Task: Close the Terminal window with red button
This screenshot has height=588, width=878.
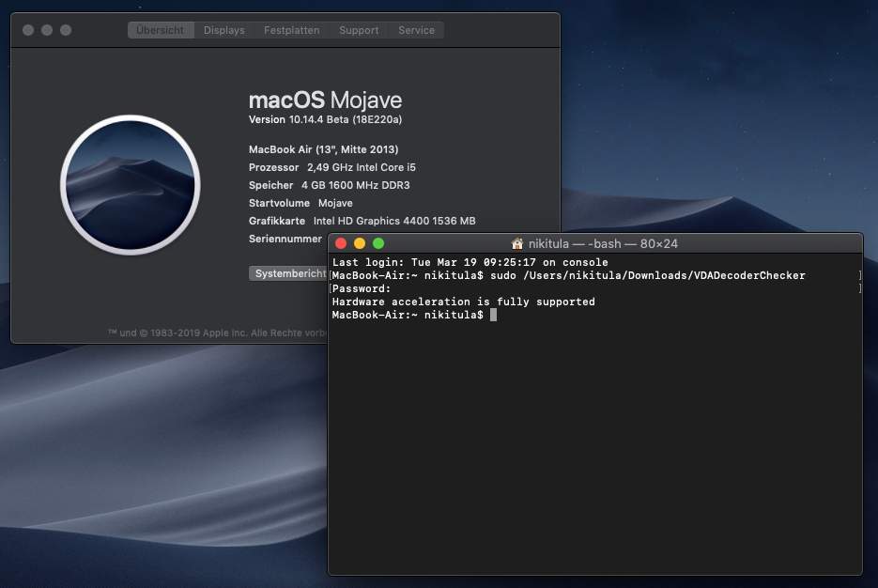Action: coord(341,243)
